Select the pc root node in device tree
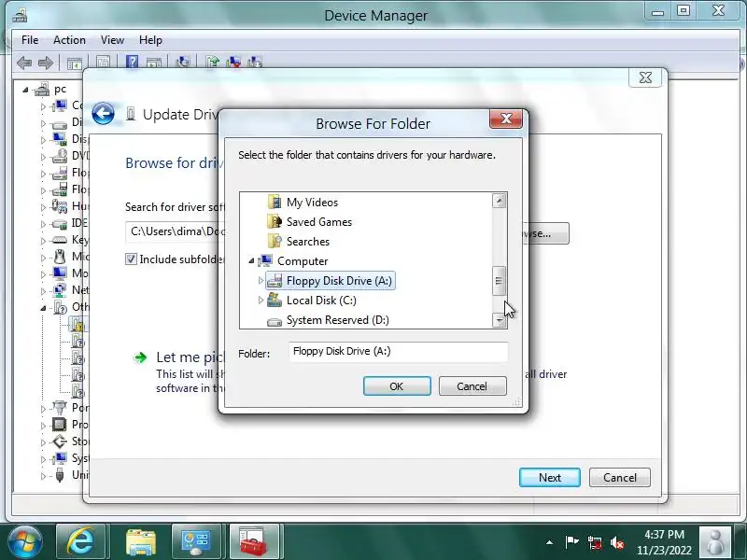 (60, 89)
